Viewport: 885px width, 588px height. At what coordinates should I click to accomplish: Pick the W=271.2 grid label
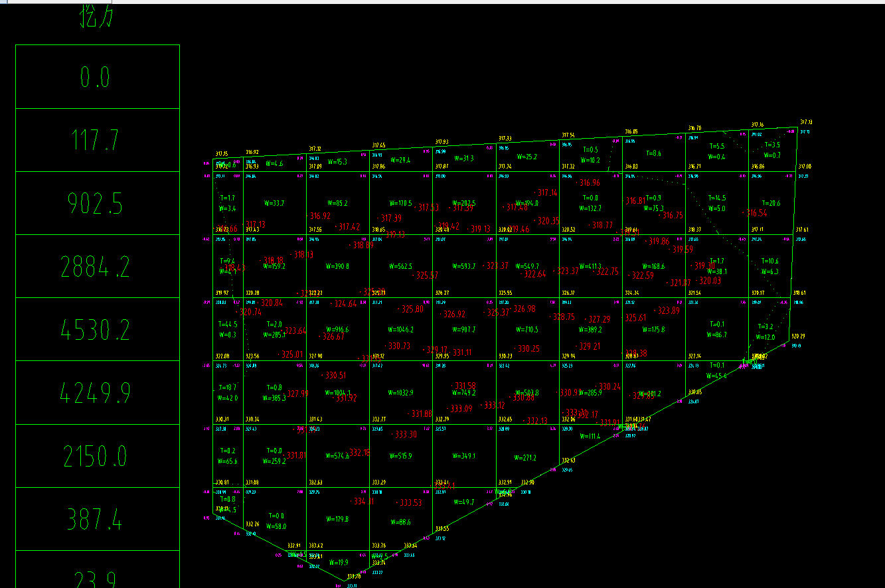tap(525, 458)
